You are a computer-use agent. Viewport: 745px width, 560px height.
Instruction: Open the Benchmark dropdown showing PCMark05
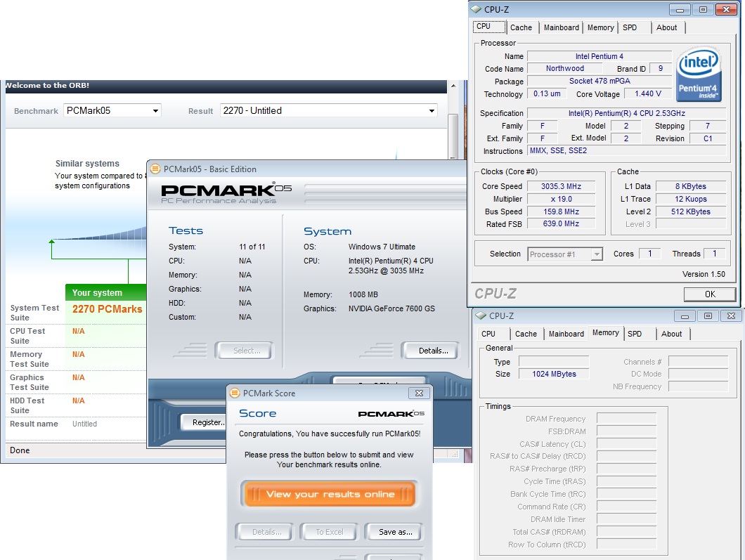pos(112,111)
